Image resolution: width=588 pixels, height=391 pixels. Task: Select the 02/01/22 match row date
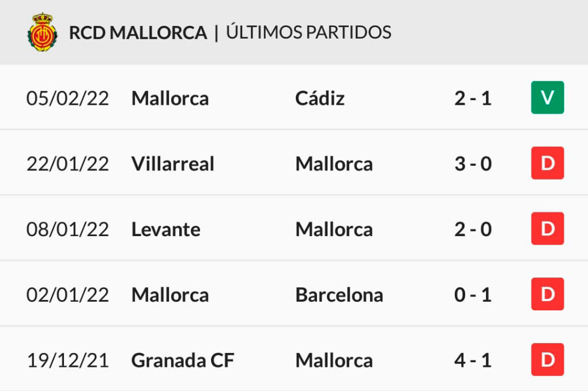click(67, 295)
